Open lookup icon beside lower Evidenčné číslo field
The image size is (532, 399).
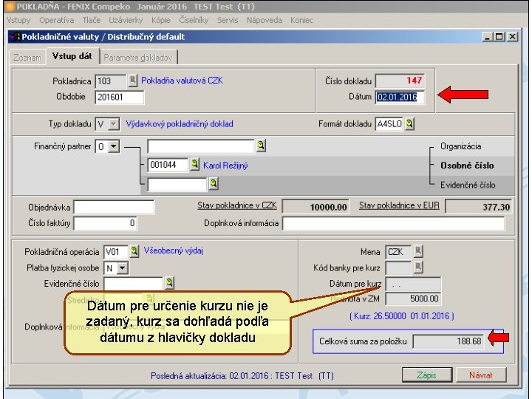point(169,282)
